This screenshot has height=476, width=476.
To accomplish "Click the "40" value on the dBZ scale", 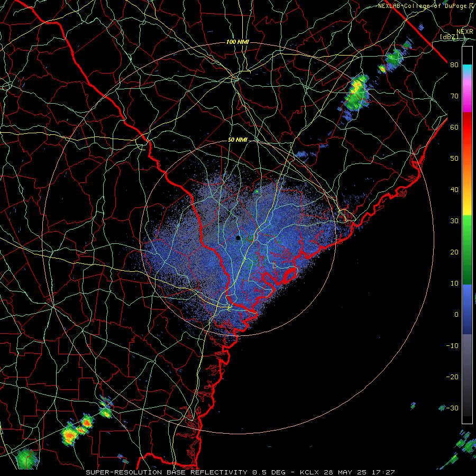I will [454, 190].
